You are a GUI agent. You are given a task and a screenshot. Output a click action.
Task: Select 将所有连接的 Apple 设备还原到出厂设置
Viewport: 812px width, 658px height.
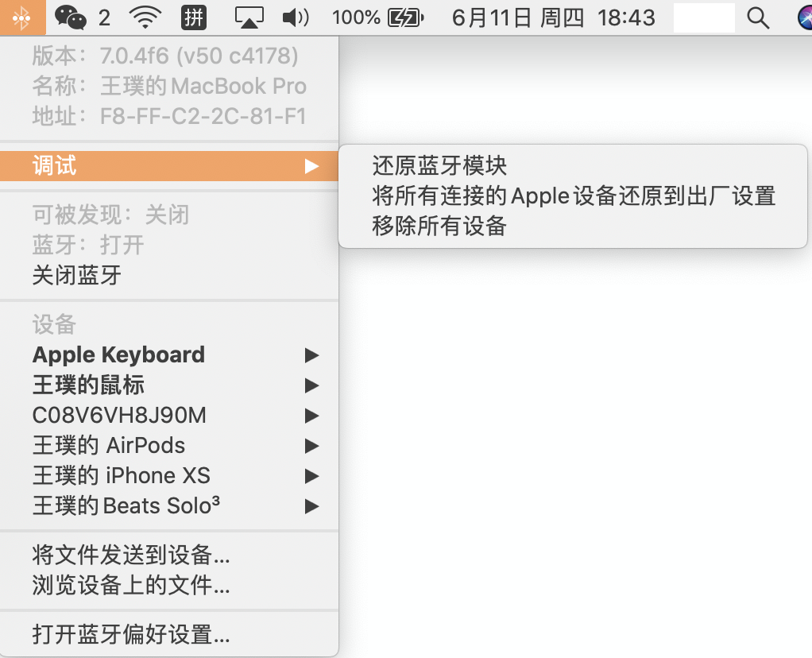pos(573,195)
